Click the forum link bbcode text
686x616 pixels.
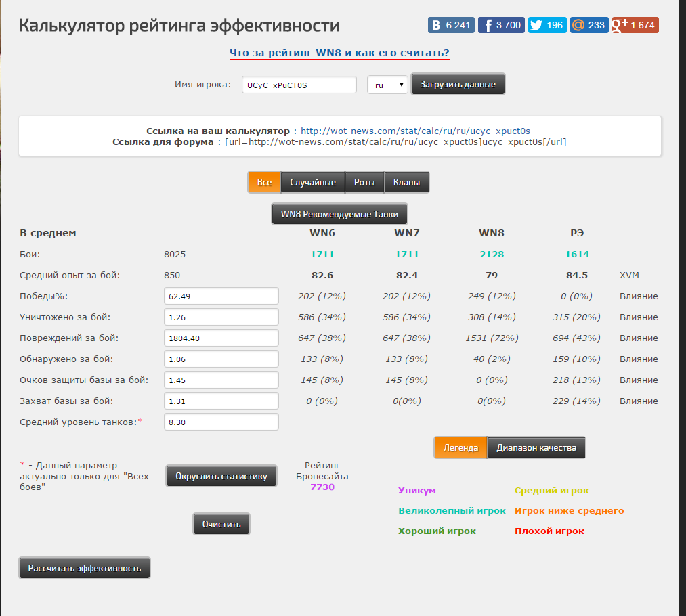(x=395, y=141)
